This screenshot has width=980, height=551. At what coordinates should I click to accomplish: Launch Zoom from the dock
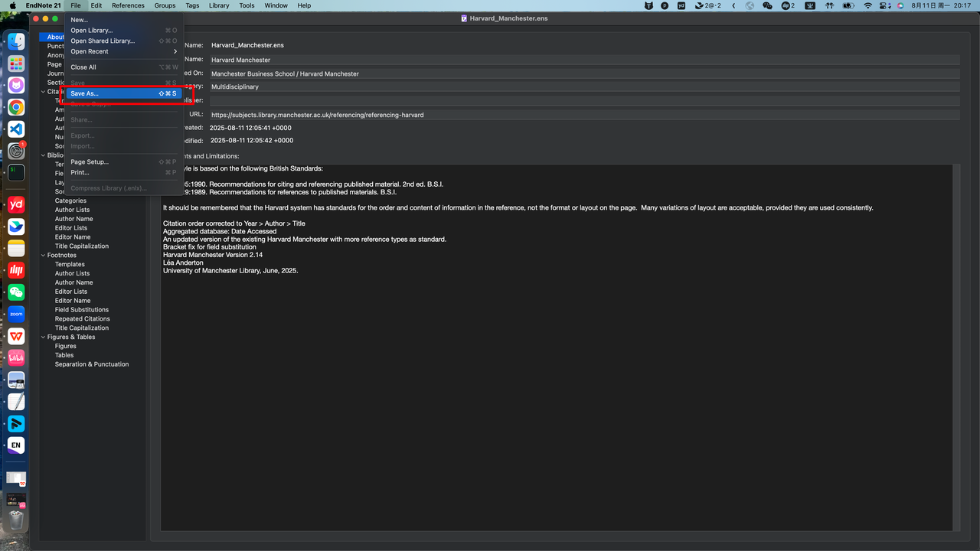click(16, 314)
